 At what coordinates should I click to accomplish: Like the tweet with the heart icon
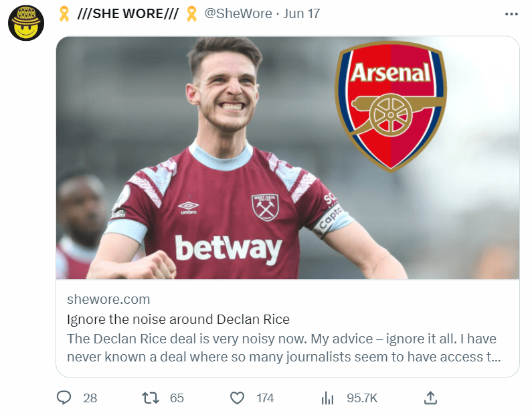[x=237, y=398]
